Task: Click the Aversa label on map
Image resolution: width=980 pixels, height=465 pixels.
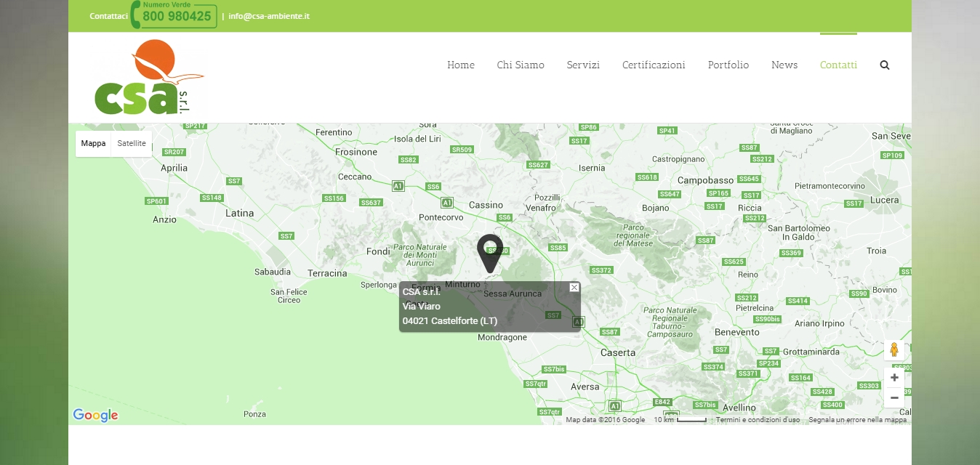Action: (585, 387)
